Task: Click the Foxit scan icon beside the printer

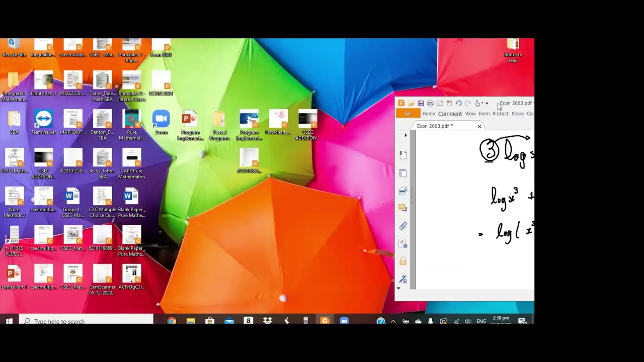Action: (440, 103)
